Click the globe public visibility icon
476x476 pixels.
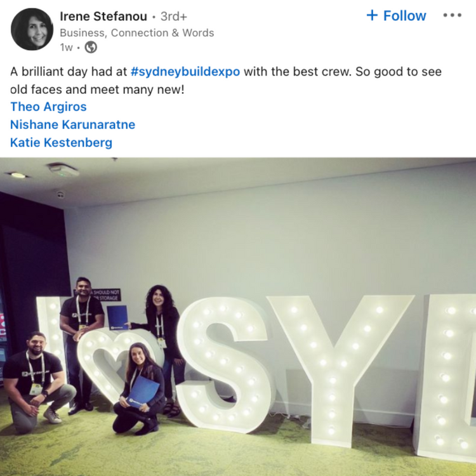pos(91,48)
